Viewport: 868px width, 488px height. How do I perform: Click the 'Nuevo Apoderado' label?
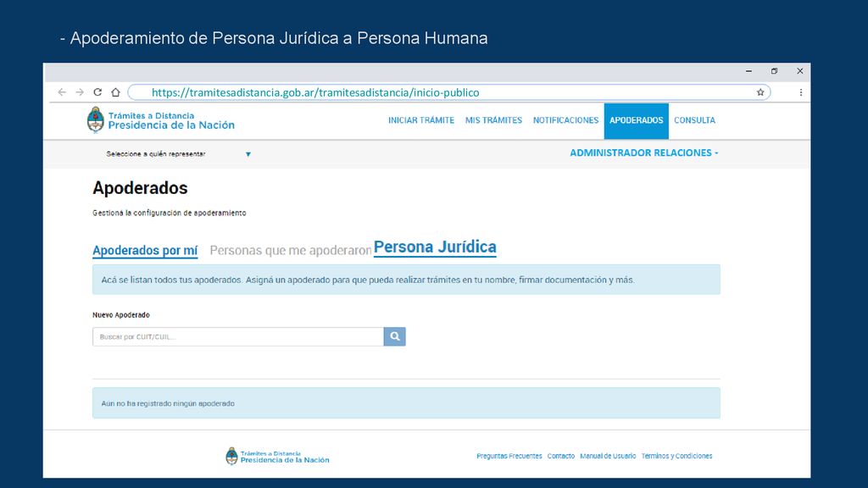121,315
